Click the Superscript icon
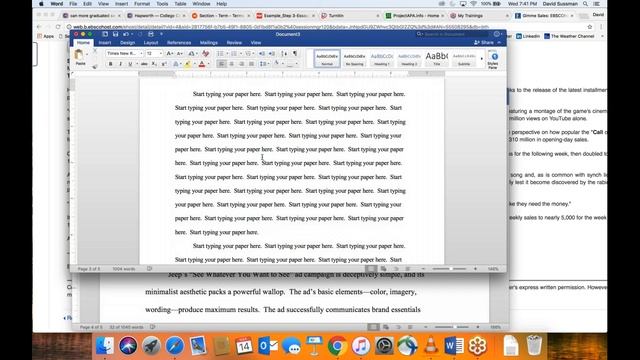640x360 pixels. [x=164, y=64]
